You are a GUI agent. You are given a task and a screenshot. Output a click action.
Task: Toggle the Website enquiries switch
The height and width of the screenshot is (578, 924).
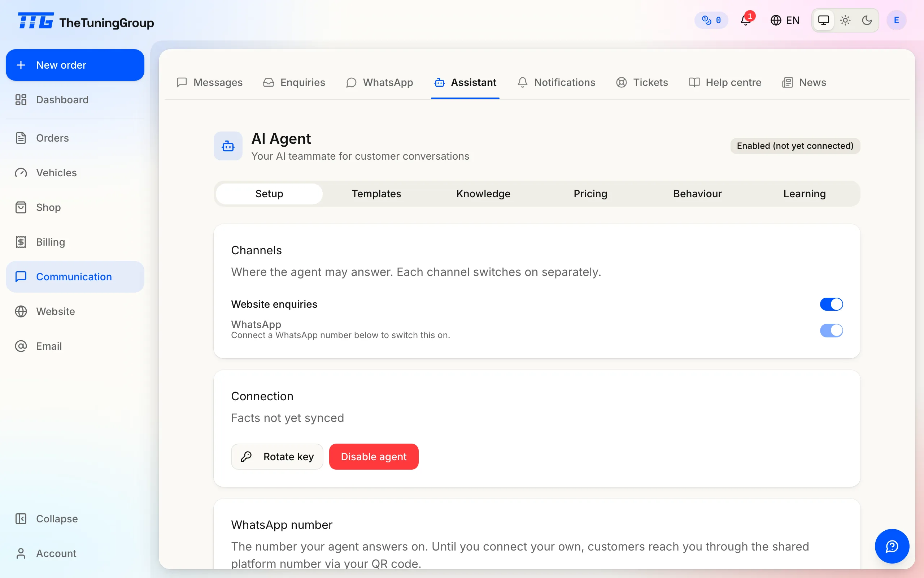coord(831,304)
